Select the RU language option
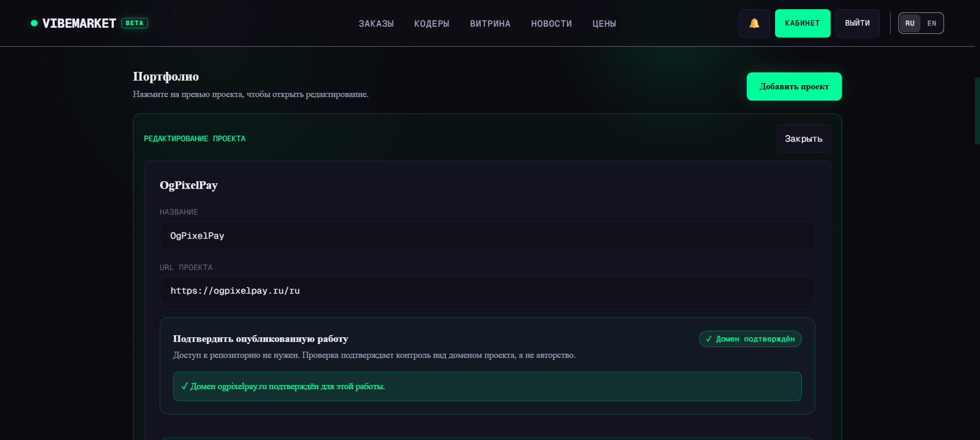Viewport: 980px width, 440px height. click(910, 23)
